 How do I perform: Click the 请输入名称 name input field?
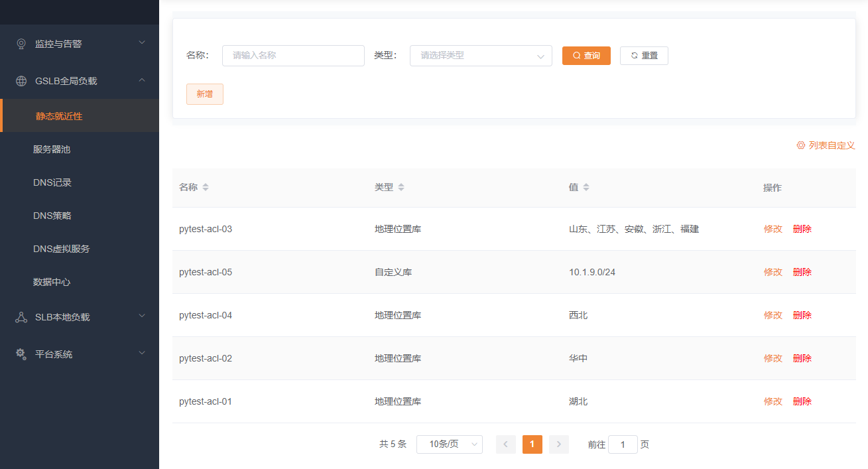point(293,56)
